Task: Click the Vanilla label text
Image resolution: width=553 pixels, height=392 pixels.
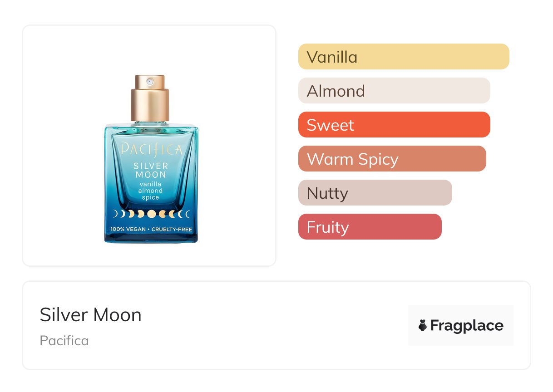Action: [x=332, y=57]
